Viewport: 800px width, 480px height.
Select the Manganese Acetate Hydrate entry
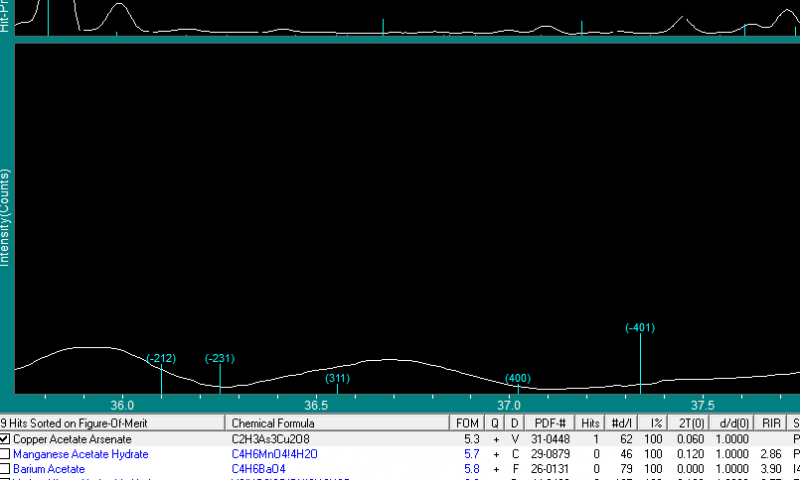pyautogui.click(x=81, y=454)
